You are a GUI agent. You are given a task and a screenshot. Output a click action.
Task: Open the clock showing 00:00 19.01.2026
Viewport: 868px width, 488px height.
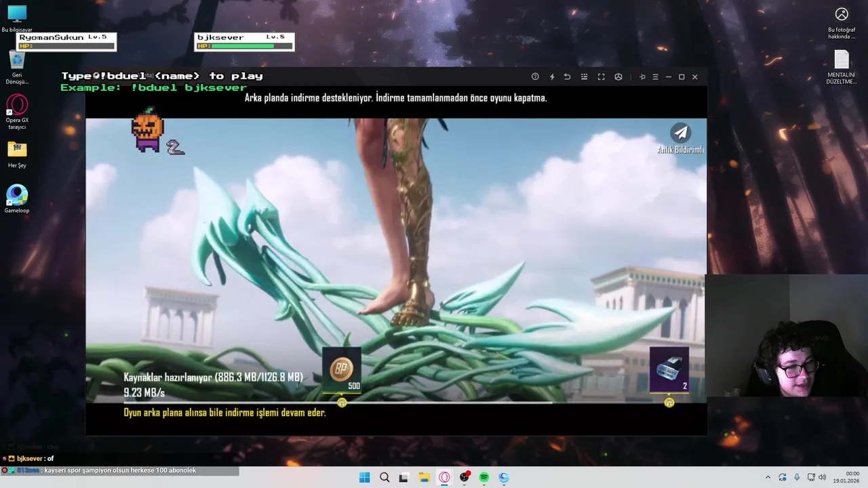pos(846,477)
